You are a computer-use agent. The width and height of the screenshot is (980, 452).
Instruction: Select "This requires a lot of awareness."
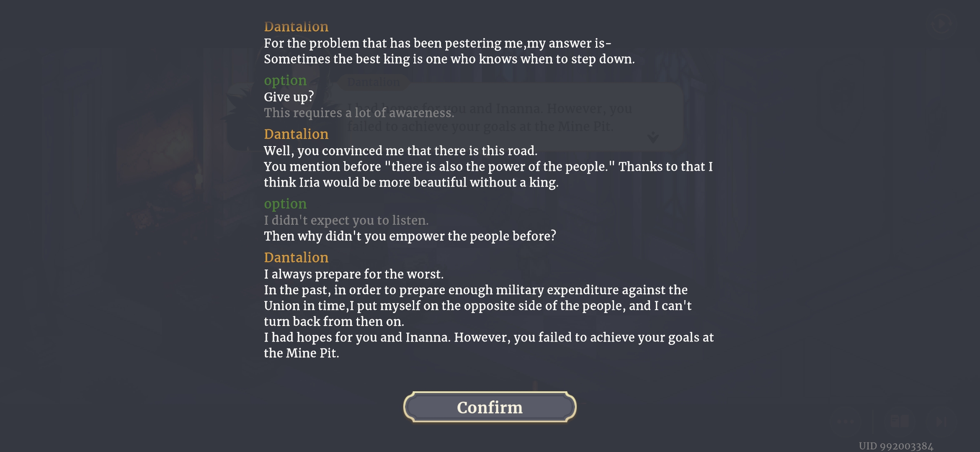tap(358, 113)
